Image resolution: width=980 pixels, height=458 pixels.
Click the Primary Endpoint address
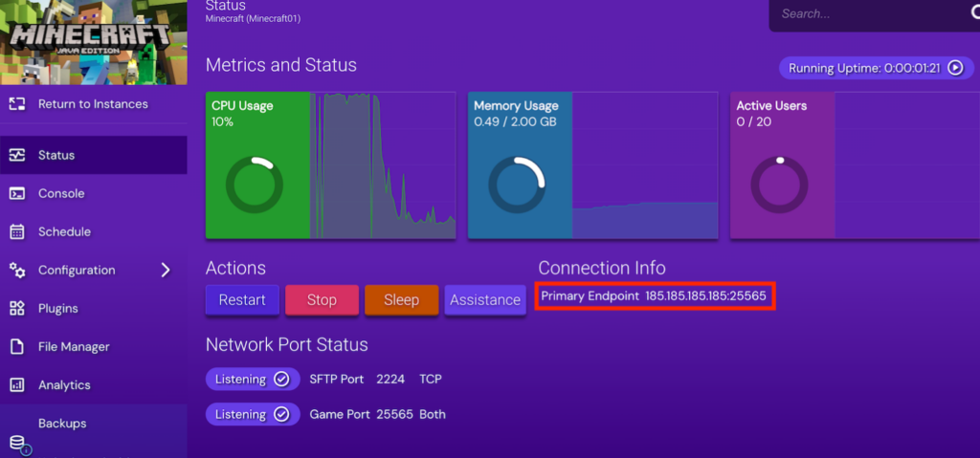[705, 296]
